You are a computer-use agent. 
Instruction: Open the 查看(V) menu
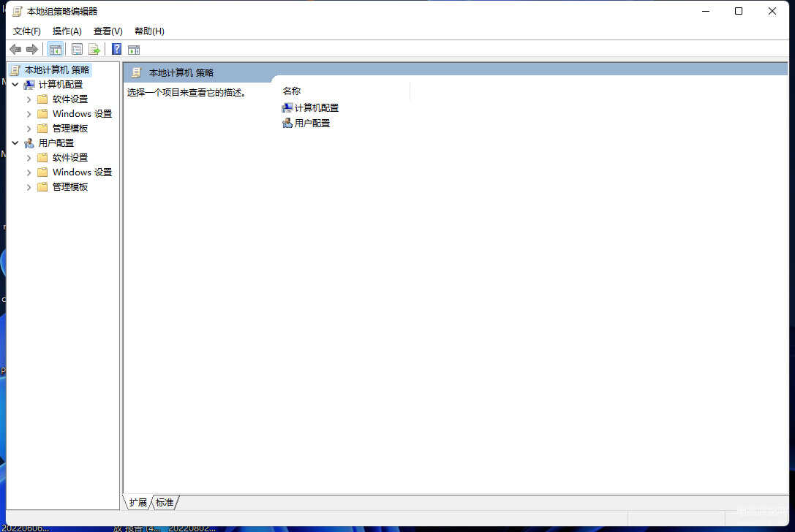[x=108, y=31]
